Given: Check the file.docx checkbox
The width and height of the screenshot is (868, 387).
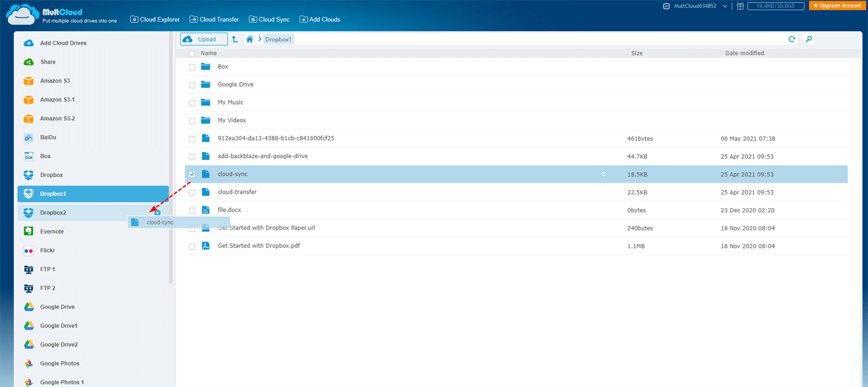Looking at the screenshot, I should (192, 211).
